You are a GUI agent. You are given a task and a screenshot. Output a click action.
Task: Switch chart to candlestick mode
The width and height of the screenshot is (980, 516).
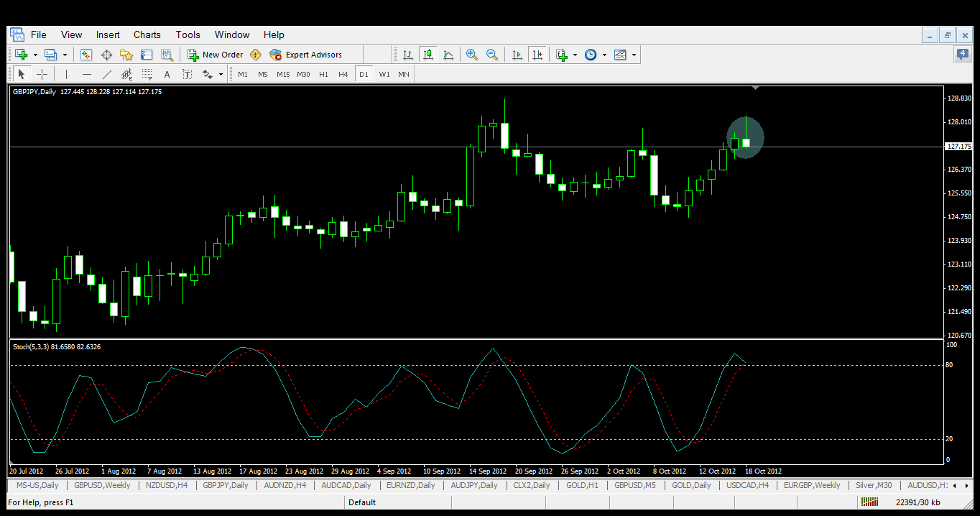click(428, 55)
